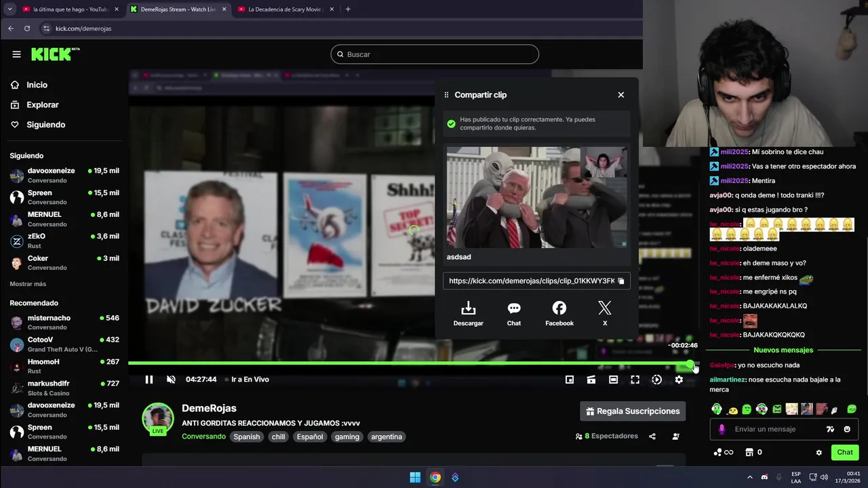868x488 pixels.
Task: Select the argentina tag
Action: [387, 436]
